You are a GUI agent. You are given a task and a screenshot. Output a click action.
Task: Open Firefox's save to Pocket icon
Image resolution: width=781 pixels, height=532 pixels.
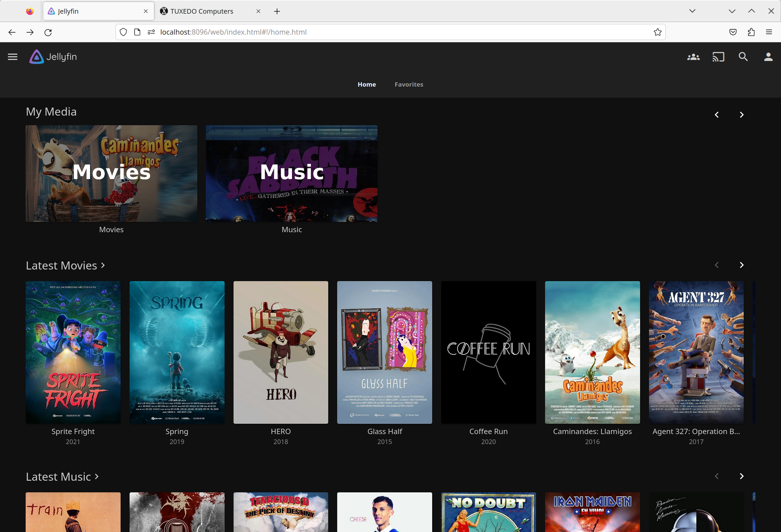[733, 32]
